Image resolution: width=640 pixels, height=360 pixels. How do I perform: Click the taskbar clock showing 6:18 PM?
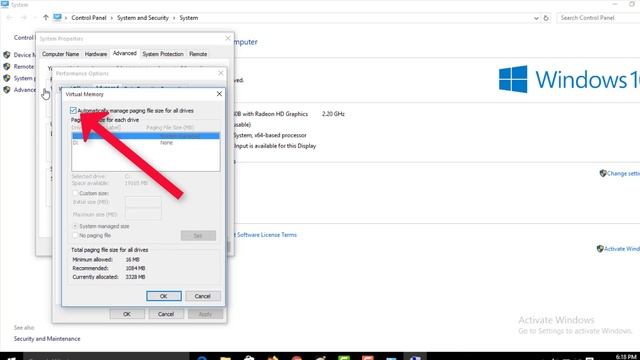(627, 357)
